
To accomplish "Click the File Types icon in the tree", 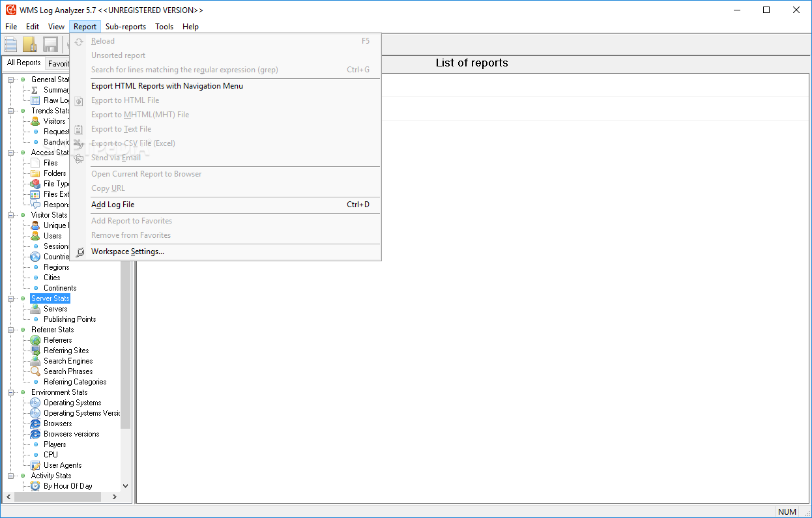I will coord(35,184).
